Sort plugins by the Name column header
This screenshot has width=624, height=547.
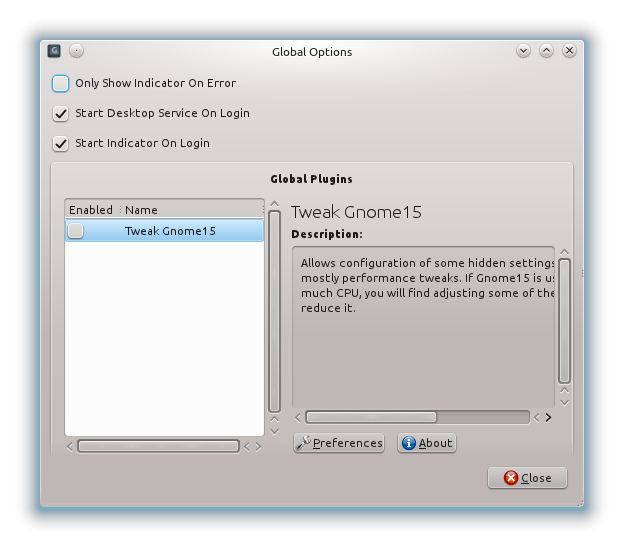(141, 210)
